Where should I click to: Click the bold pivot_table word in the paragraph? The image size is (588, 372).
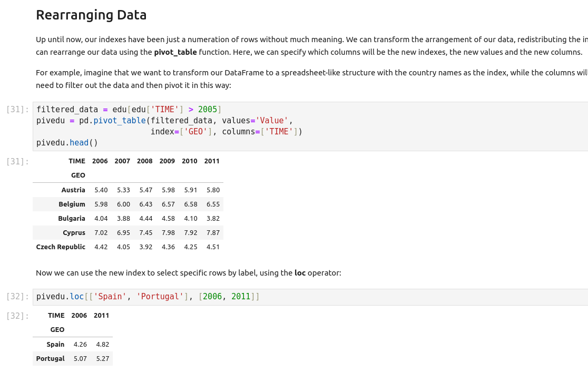pyautogui.click(x=175, y=52)
